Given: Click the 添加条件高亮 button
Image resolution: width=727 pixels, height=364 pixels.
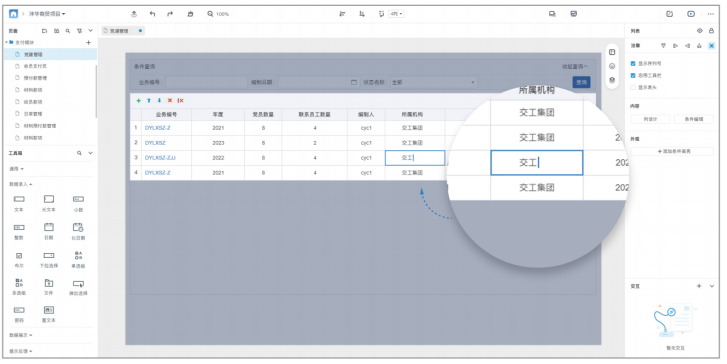Looking at the screenshot, I should 672,152.
